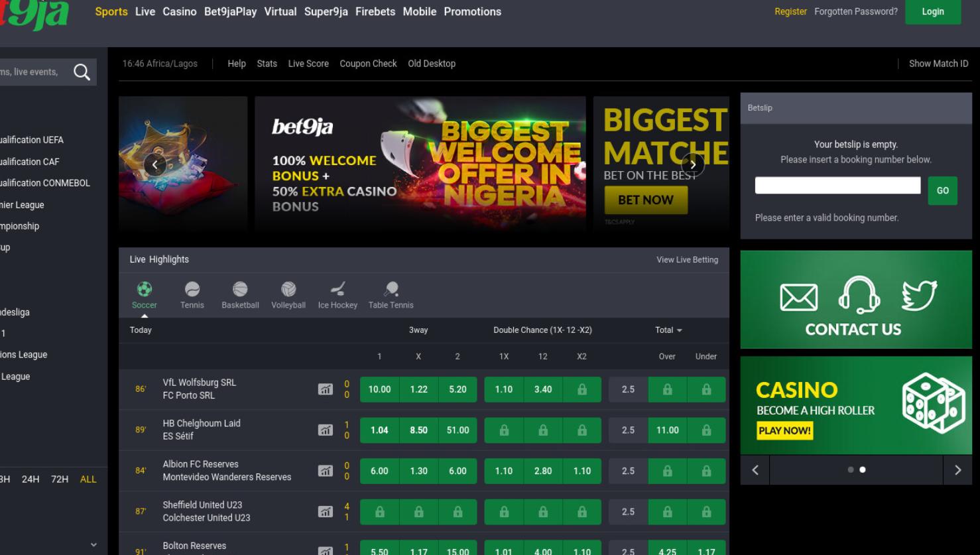The image size is (980, 555).
Task: Click the search input field
Action: [33, 72]
